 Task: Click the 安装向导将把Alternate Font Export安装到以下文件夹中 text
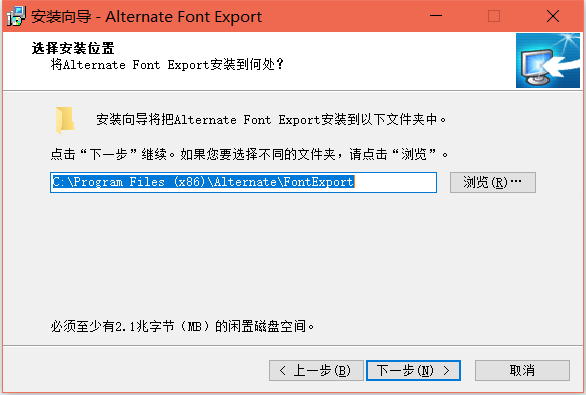[x=271, y=120]
